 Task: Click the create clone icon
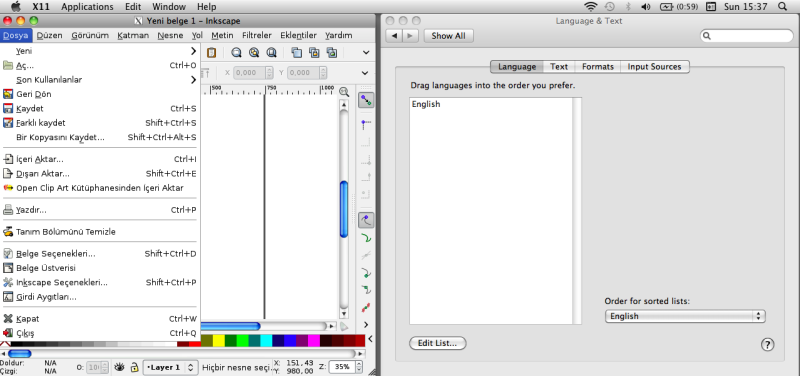pyautogui.click(x=314, y=52)
